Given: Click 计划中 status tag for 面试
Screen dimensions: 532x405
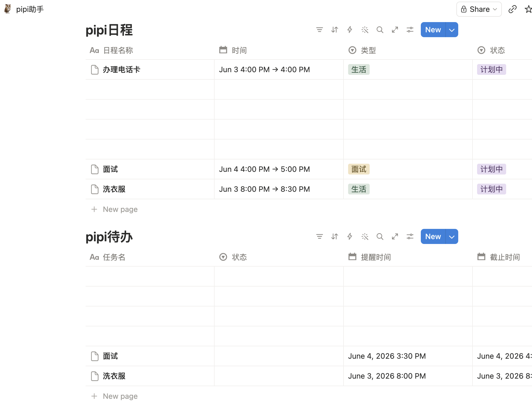Looking at the screenshot, I should click(491, 169).
